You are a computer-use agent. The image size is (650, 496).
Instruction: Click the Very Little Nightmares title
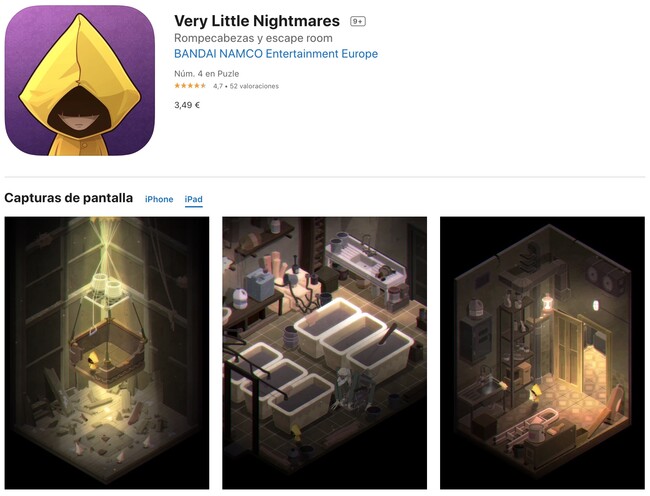257,21
